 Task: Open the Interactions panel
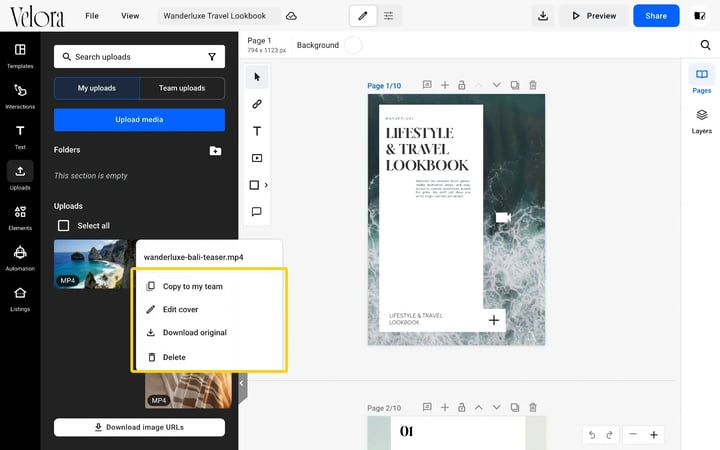point(20,96)
